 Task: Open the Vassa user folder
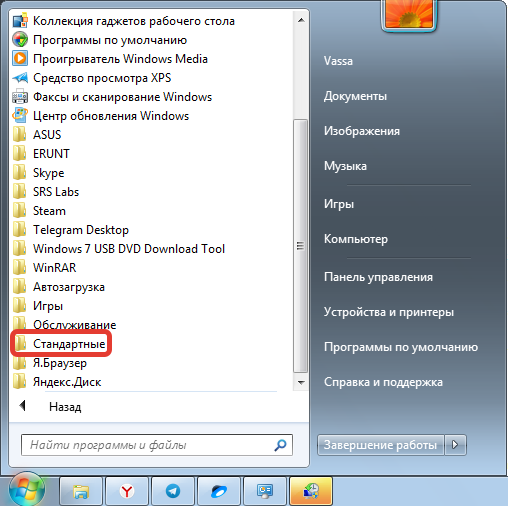click(x=338, y=61)
